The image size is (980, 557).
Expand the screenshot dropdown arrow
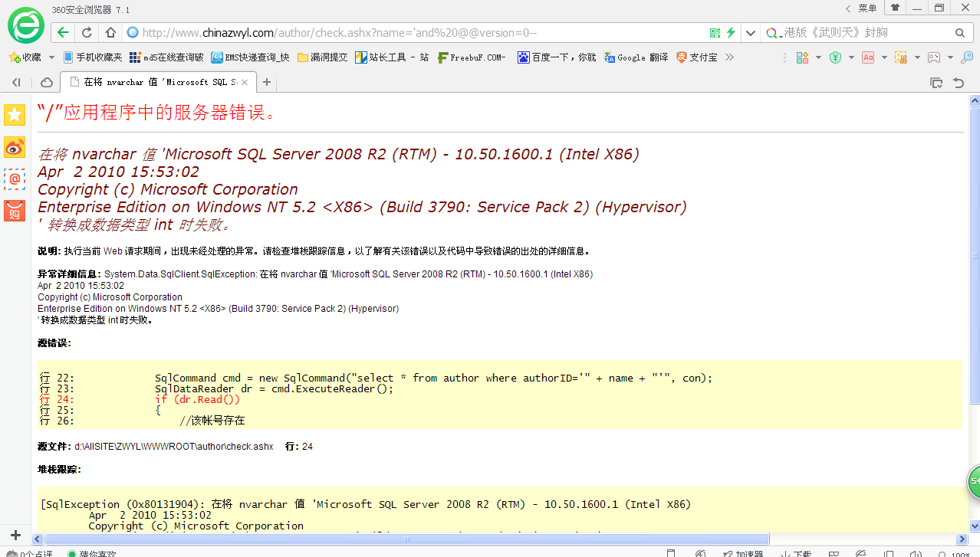pos(917,57)
